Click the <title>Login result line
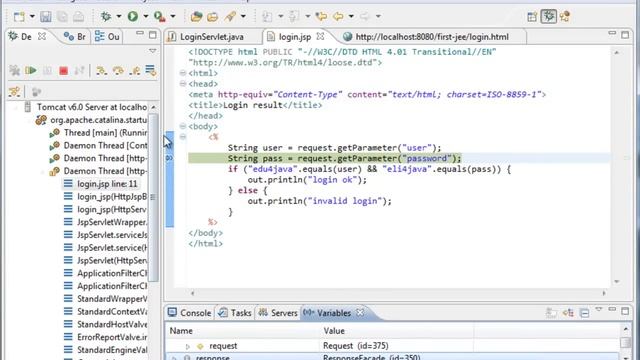 (255, 105)
